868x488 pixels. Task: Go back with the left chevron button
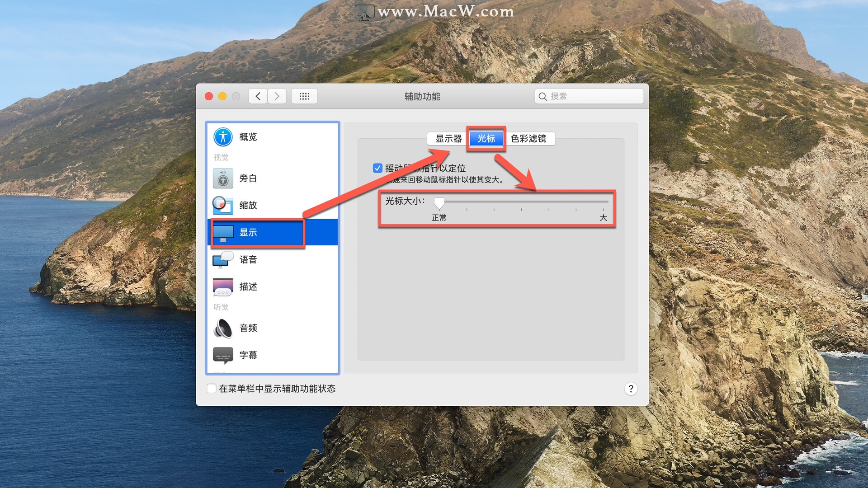pos(258,96)
